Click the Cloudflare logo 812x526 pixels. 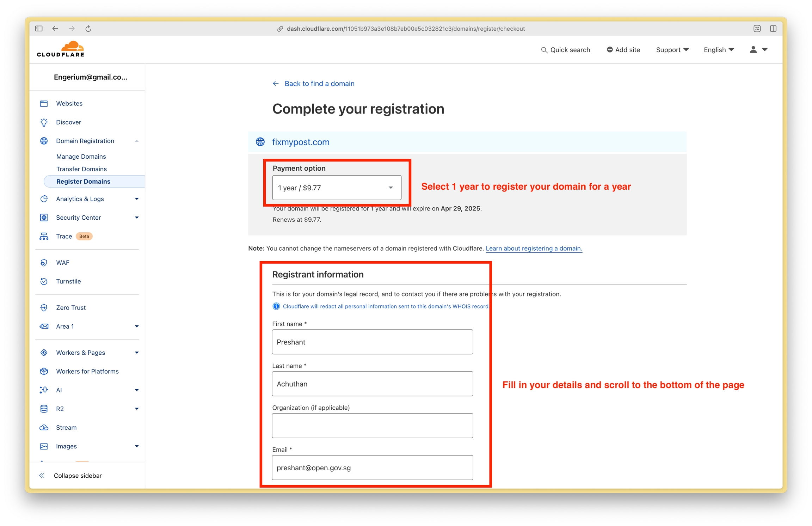pyautogui.click(x=61, y=49)
